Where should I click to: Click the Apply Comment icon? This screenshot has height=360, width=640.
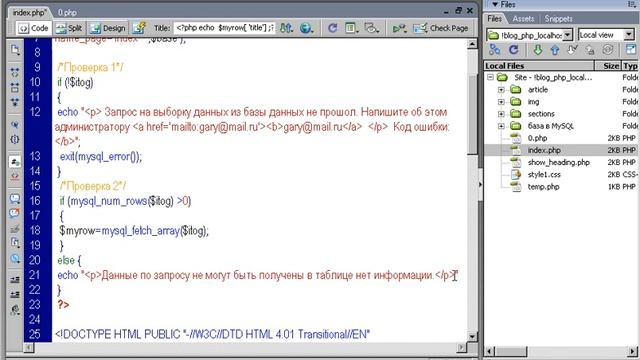click(15, 199)
